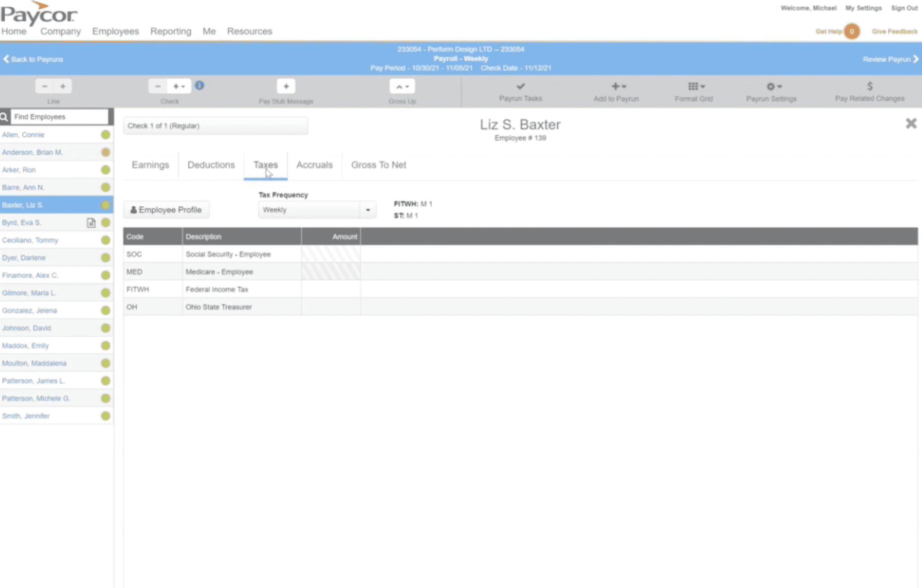The height and width of the screenshot is (588, 922).
Task: Add a Pay Stub Message with the plus icon
Action: click(x=286, y=86)
